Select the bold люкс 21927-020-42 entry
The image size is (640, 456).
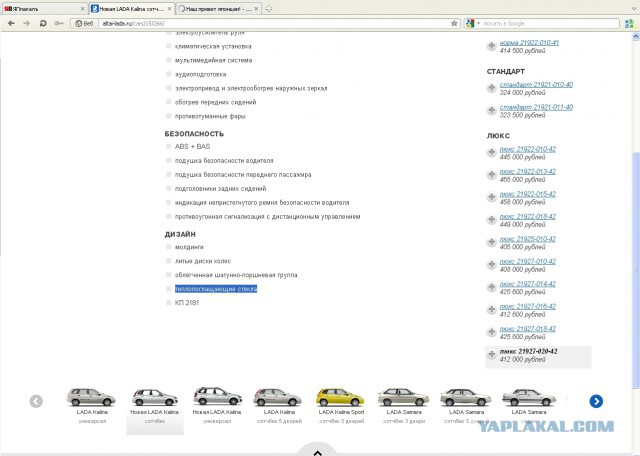(x=528, y=351)
